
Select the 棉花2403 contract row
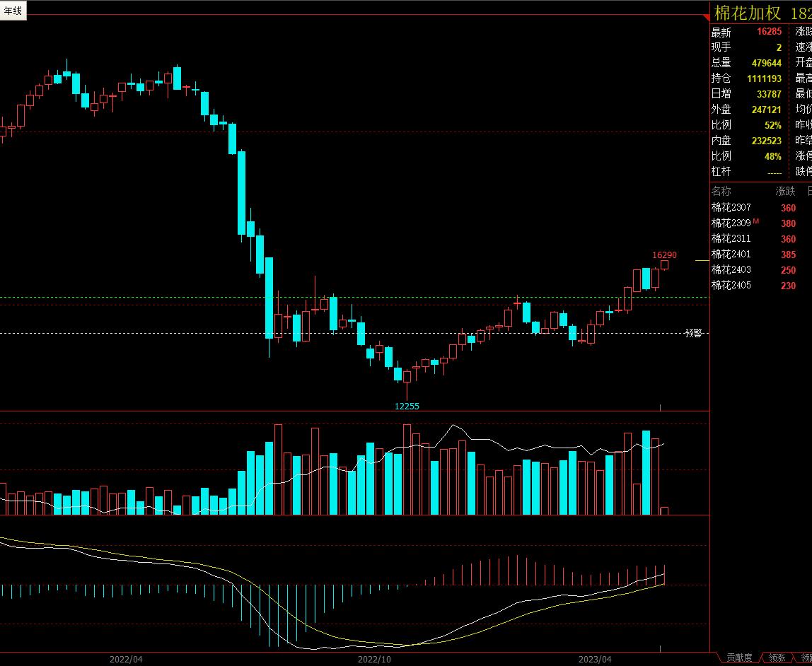[760, 269]
